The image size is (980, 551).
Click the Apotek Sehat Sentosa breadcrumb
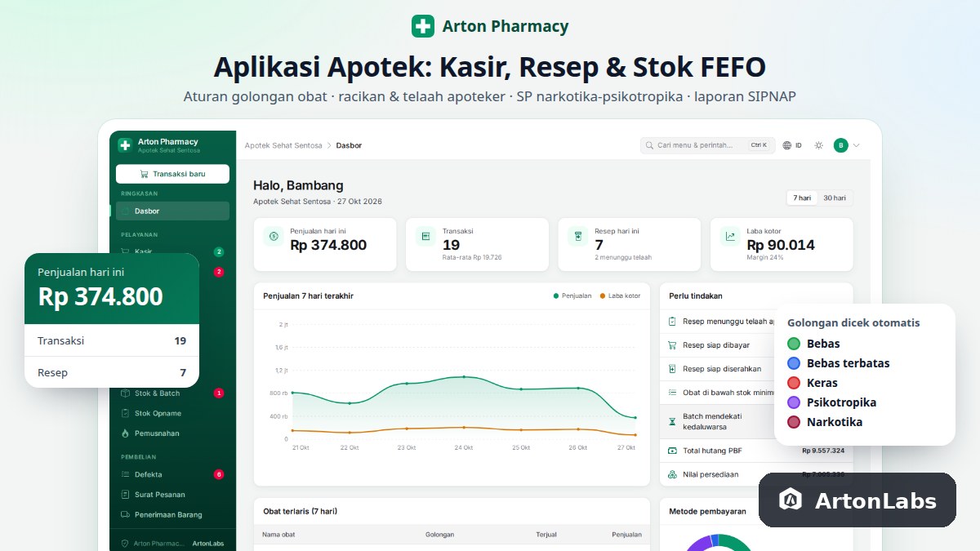(x=283, y=145)
